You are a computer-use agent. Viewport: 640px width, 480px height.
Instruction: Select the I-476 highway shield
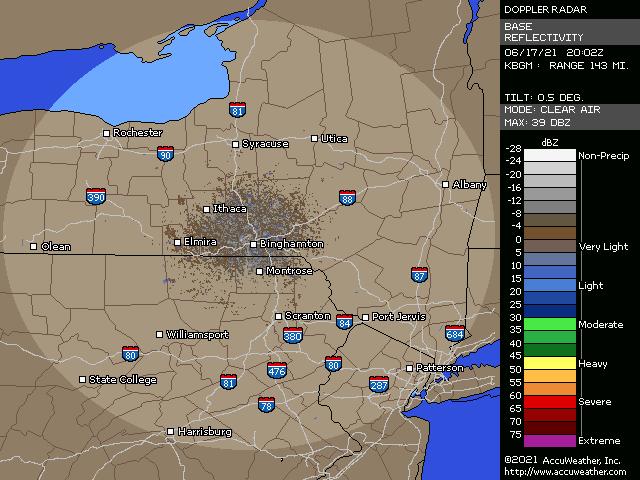pos(277,370)
